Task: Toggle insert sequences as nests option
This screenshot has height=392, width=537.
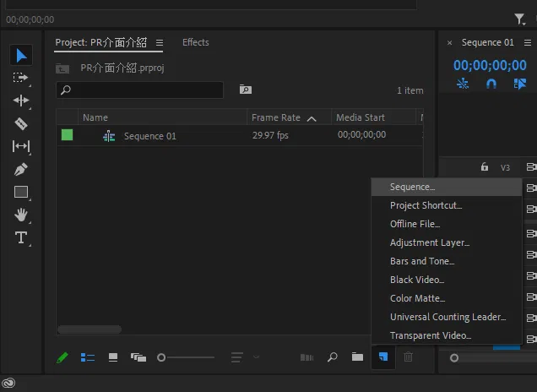Action: click(463, 84)
